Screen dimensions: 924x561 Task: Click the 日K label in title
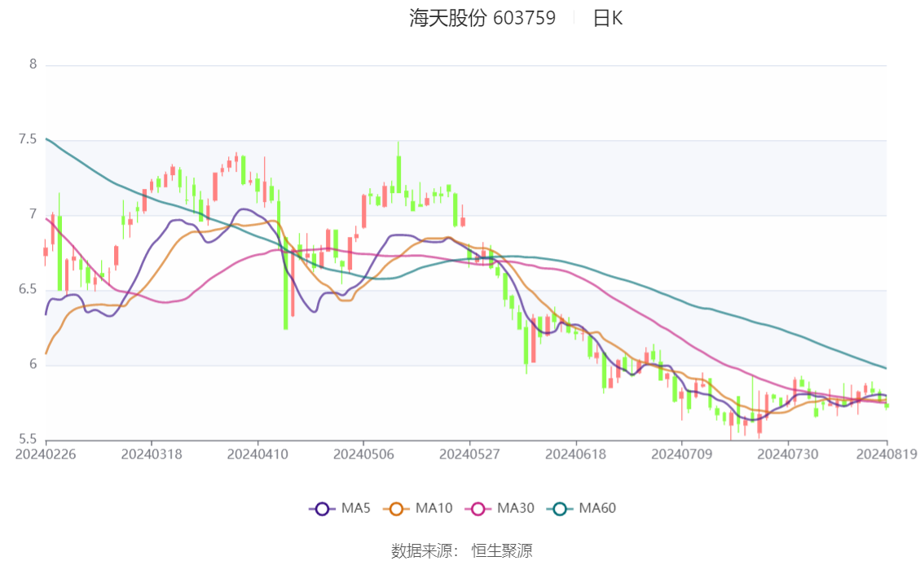(608, 18)
